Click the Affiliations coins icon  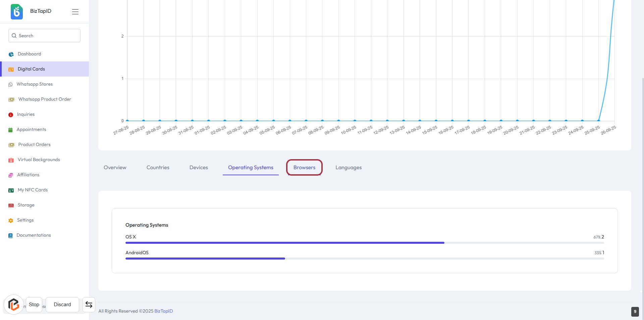pos(11,175)
